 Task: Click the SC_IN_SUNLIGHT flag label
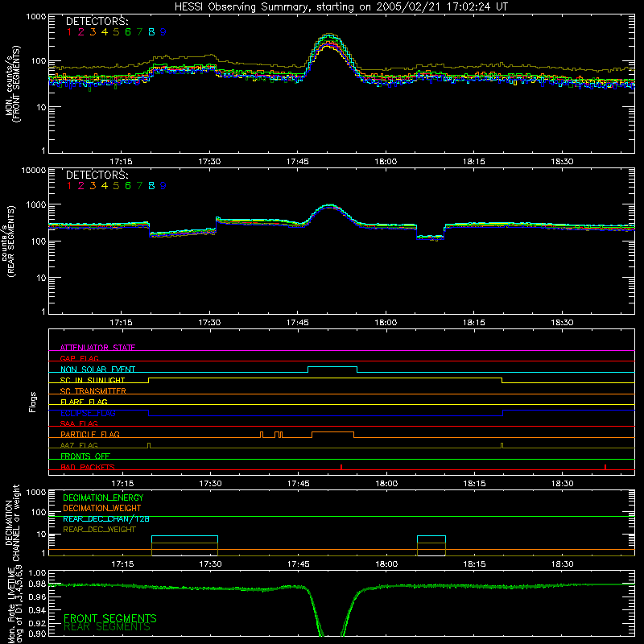[x=93, y=380]
